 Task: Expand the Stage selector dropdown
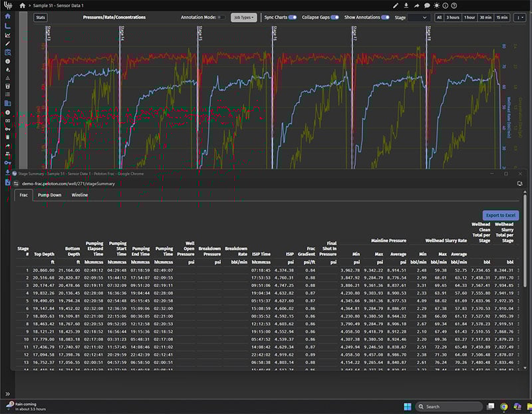point(418,17)
